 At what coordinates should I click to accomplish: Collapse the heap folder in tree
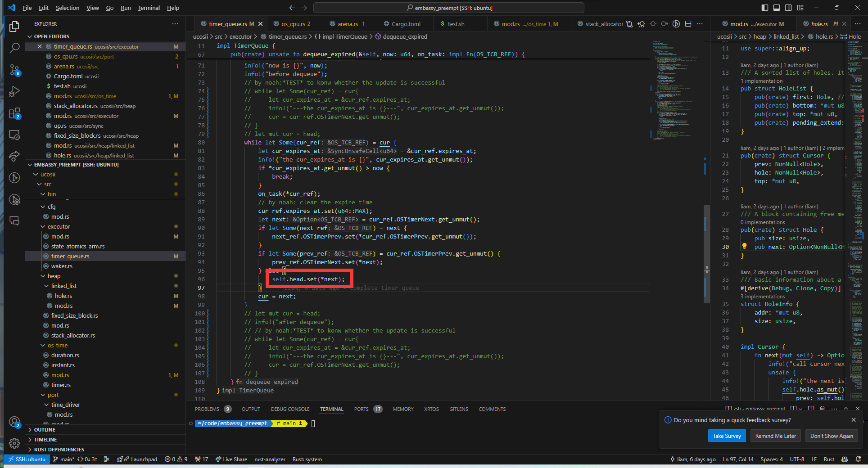[105, 276]
